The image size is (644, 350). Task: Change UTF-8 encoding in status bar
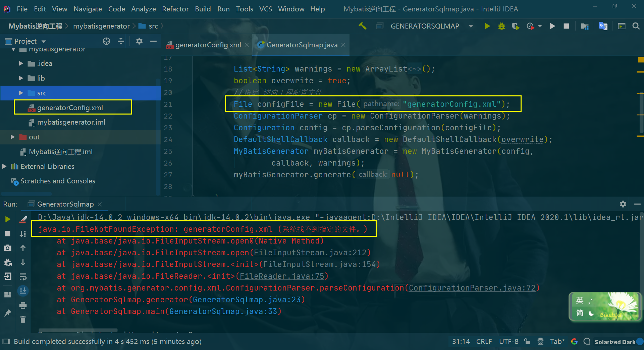click(x=508, y=342)
